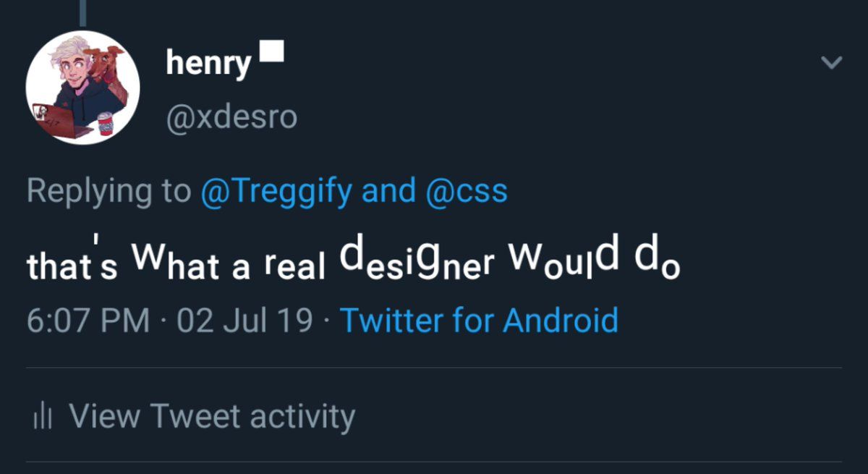Open the @xdesro handle profile
The height and width of the screenshot is (474, 868).
coord(231,117)
